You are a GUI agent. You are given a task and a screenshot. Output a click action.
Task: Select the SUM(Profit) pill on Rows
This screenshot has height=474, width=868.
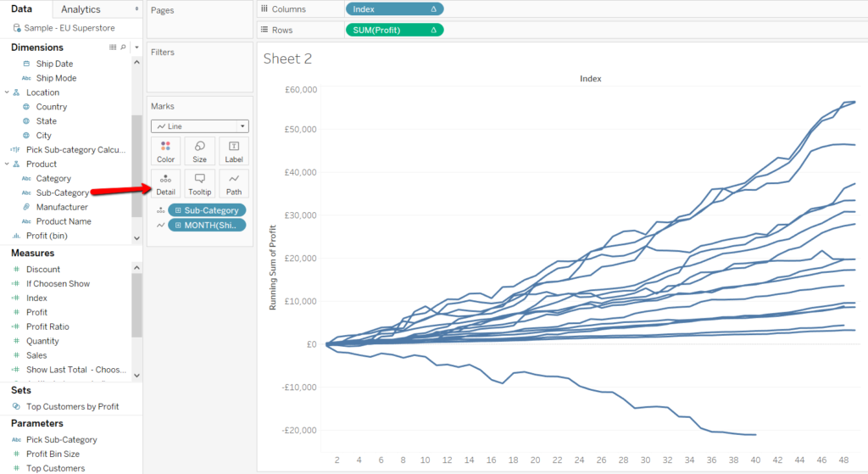388,30
